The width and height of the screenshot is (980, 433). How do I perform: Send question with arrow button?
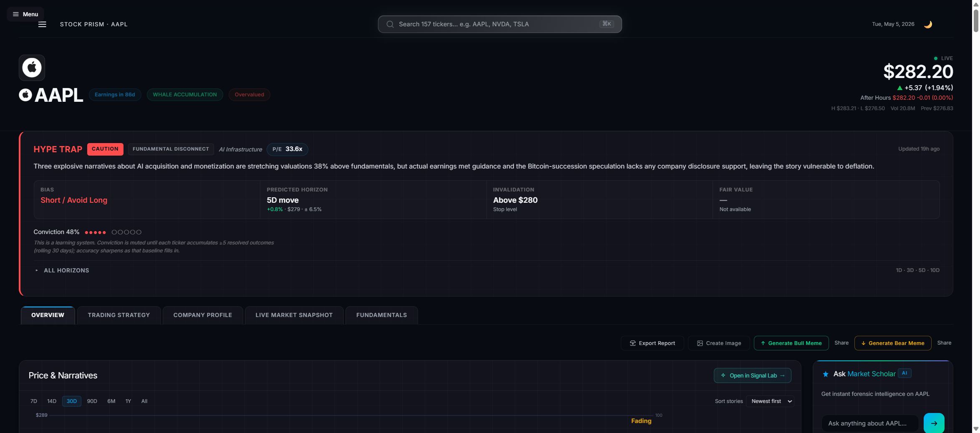(934, 423)
